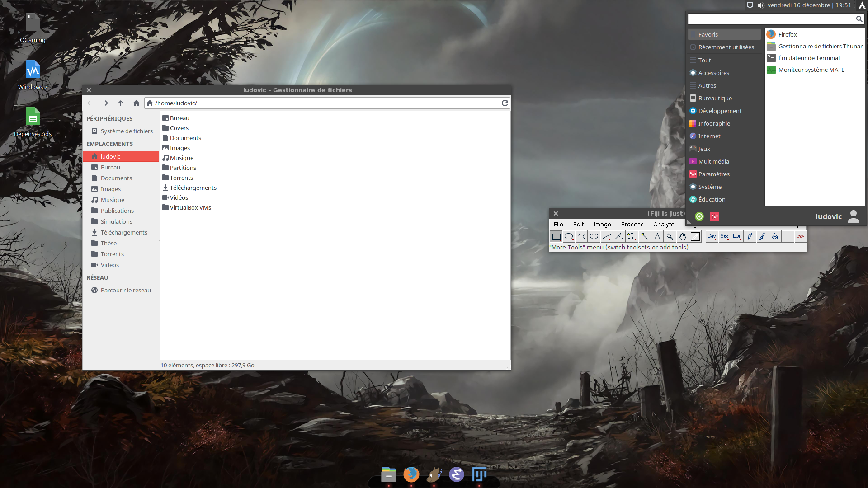Select the Wand tracing tool in Fiji
Viewport: 868px width, 488px height.
[645, 236]
